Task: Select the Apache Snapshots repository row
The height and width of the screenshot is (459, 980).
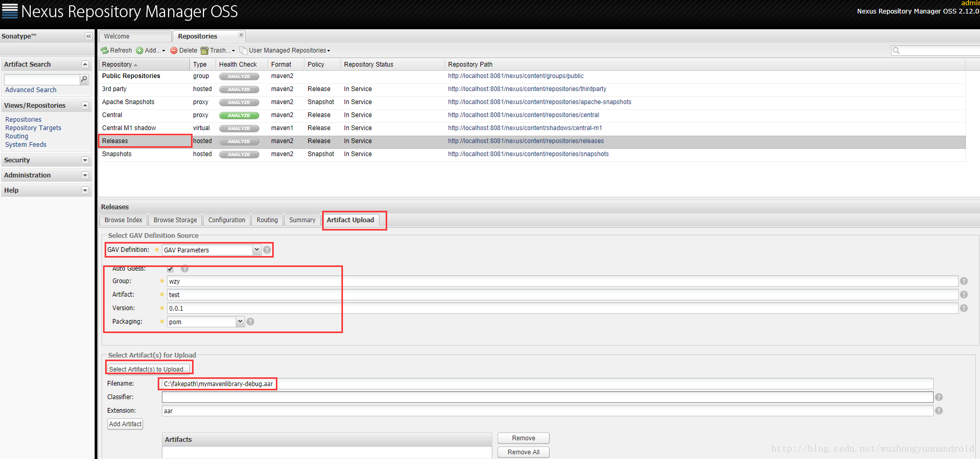Action: pyautogui.click(x=532, y=102)
